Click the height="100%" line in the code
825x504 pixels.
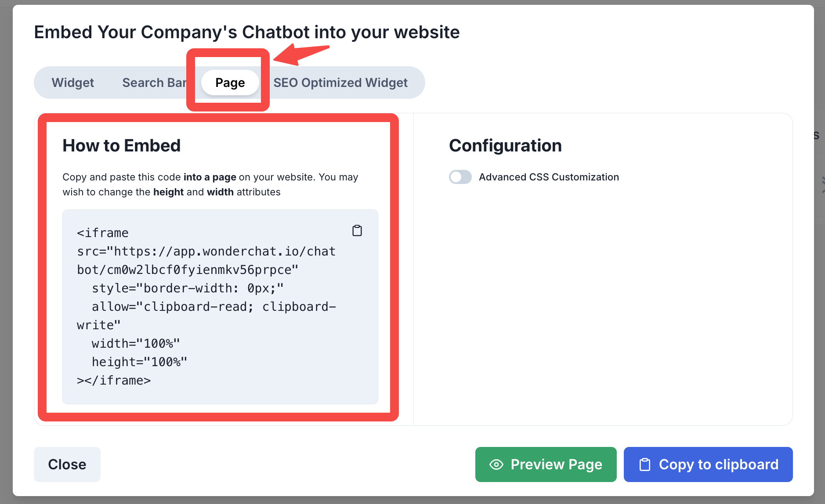(139, 362)
